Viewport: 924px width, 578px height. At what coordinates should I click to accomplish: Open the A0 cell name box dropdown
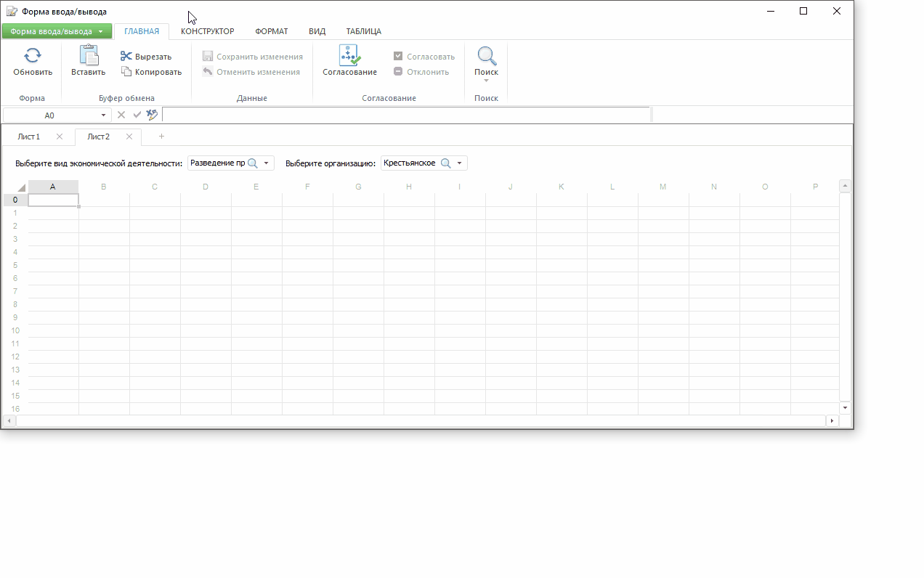(103, 115)
